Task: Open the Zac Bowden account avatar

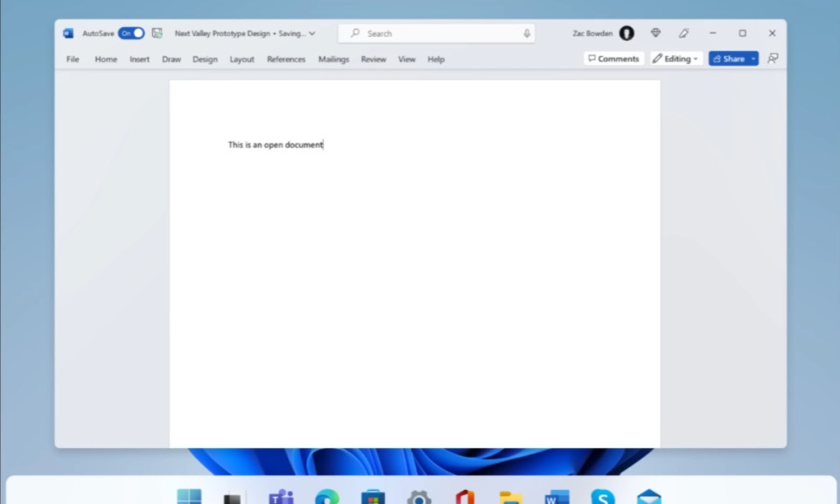Action: [626, 33]
